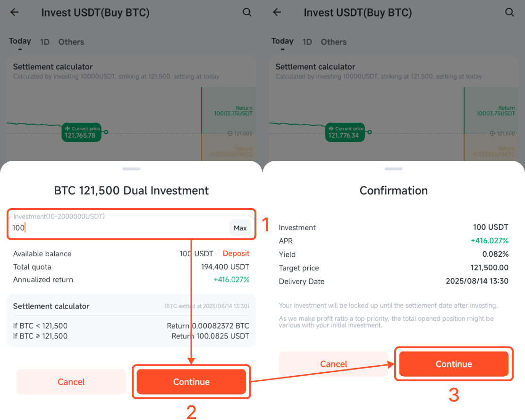
Task: Grab the drag handle on Confirmation sheet
Action: pos(394,168)
